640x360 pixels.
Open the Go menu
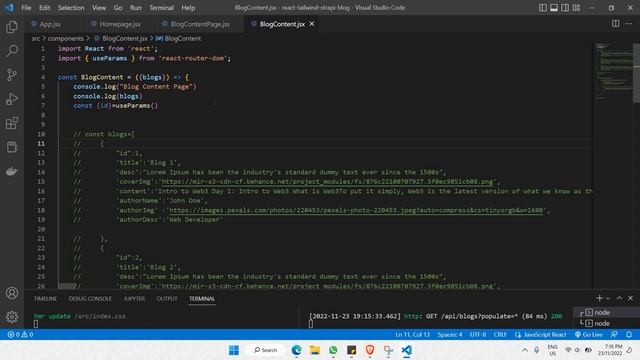pos(118,8)
